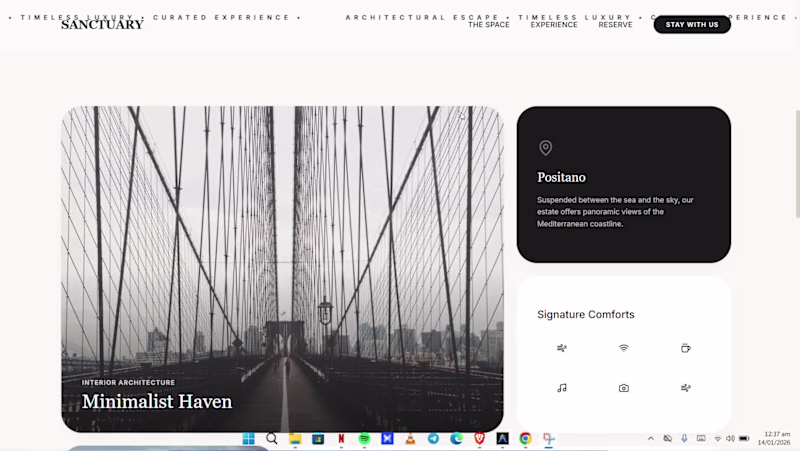This screenshot has width=800, height=451.
Task: Launch Spotify from the taskbar
Action: point(364,439)
